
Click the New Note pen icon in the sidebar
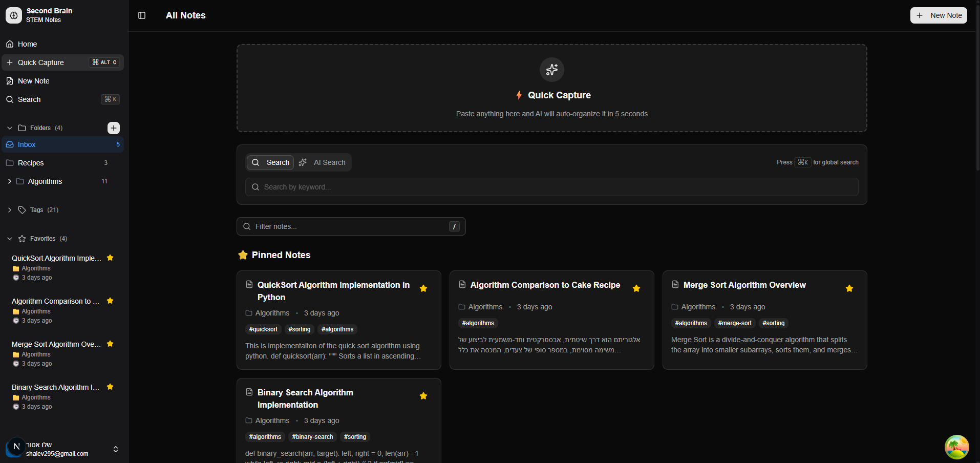[10, 81]
